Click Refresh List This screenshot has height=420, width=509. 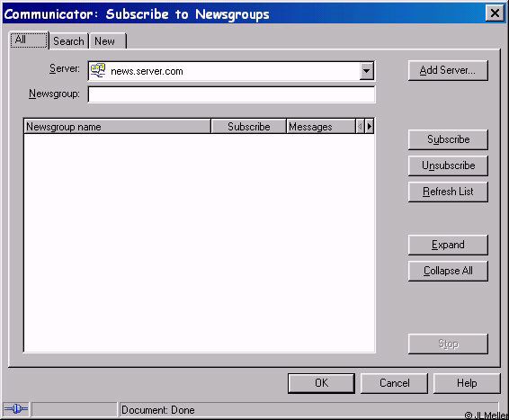[448, 192]
